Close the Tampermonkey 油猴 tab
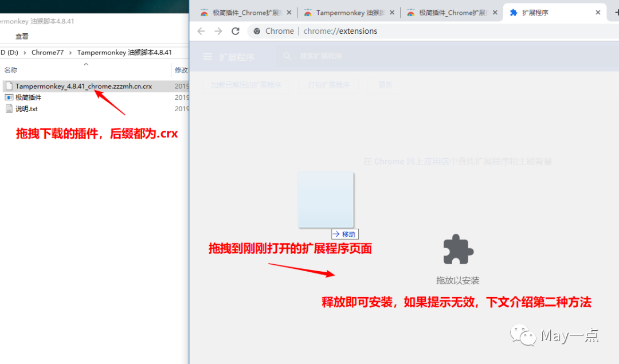Image resolution: width=619 pixels, height=364 pixels. 392,13
